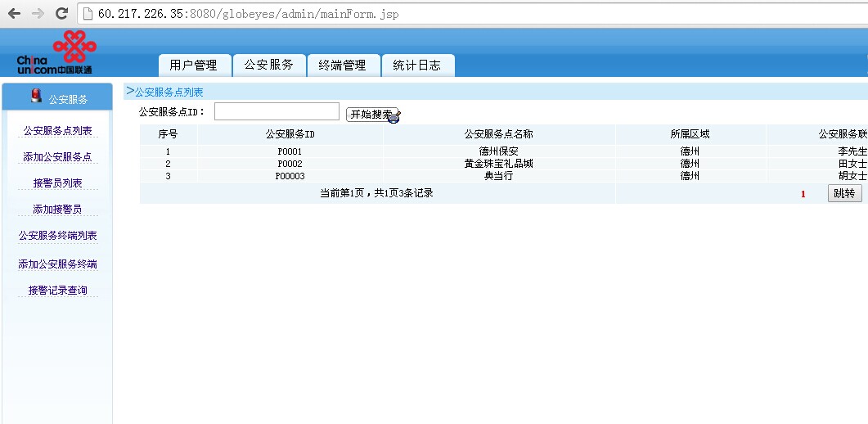The image size is (868, 424).
Task: Open 添加接警员 sidebar link
Action: (57, 210)
